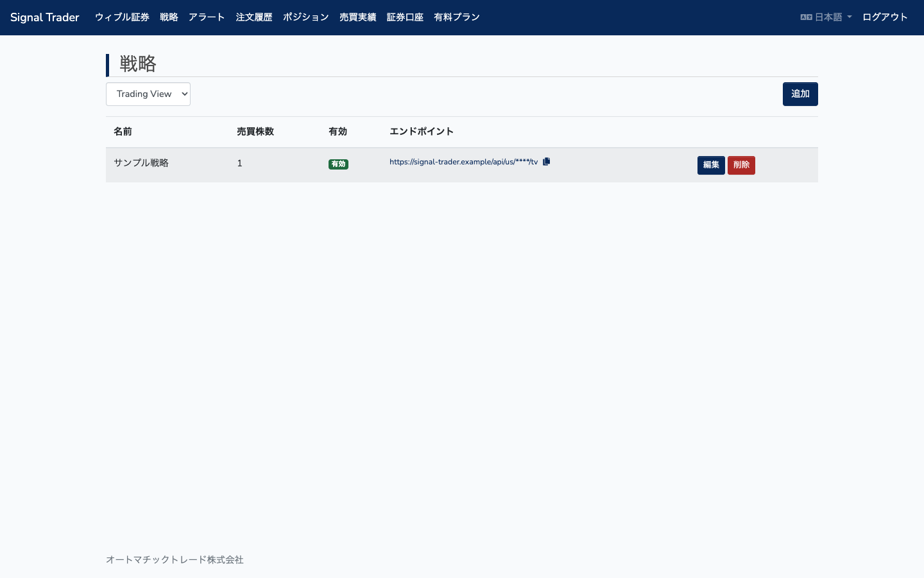Click the green 有効 status badge
This screenshot has width=924, height=578.
(338, 164)
